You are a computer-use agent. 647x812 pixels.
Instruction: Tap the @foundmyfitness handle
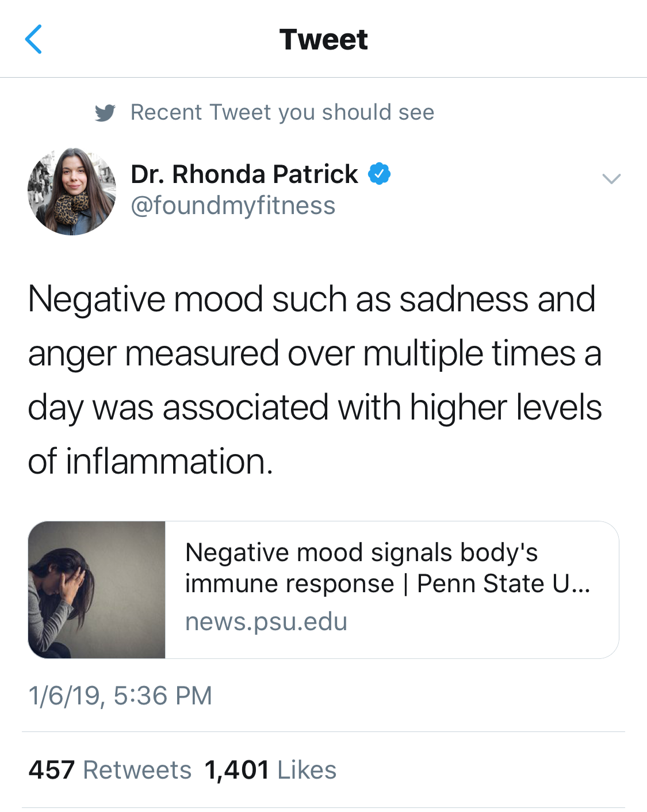233,205
